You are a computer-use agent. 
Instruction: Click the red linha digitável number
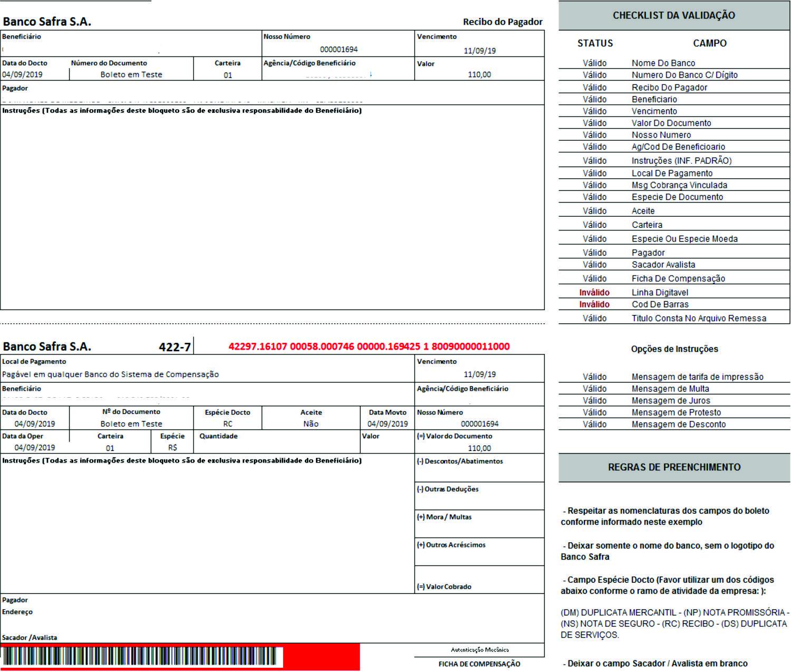pos(369,347)
